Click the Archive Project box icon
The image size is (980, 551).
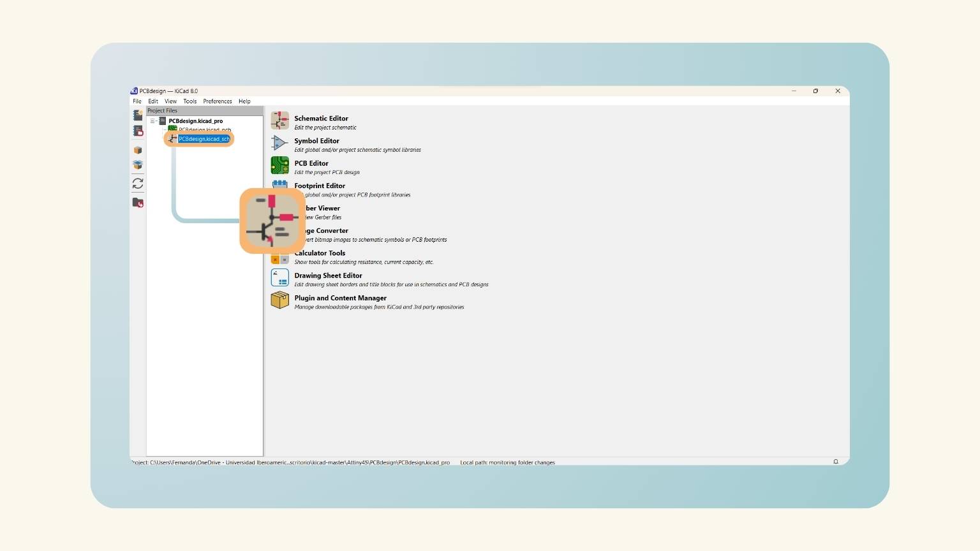[138, 151]
